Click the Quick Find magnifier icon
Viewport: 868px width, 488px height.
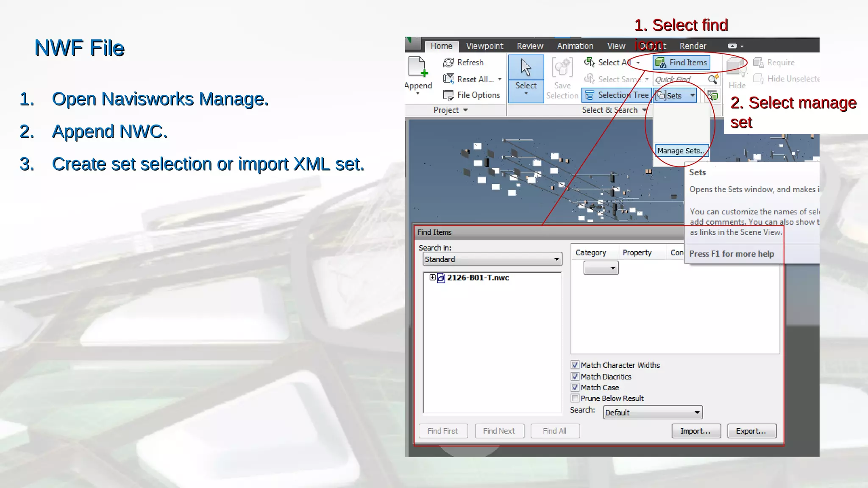tap(713, 79)
